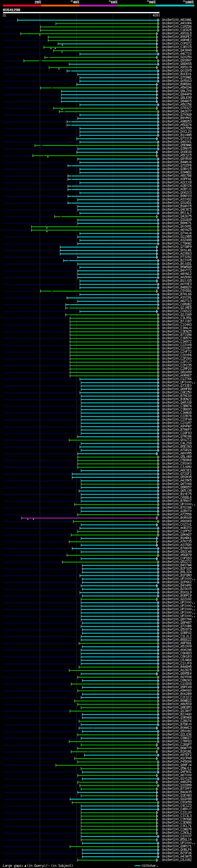This screenshot has width=197, height=868.
Task: Select the UniRef100_C3B693 label
Action: 177,409
